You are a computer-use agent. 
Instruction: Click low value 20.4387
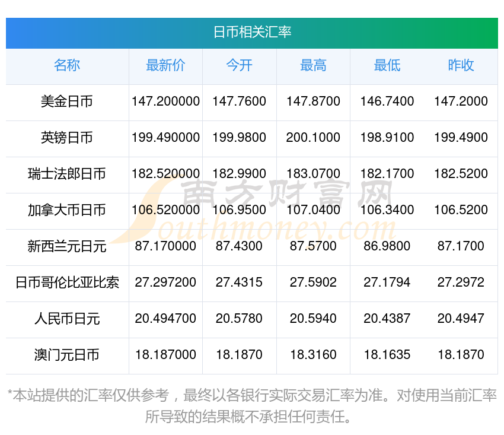point(387,319)
